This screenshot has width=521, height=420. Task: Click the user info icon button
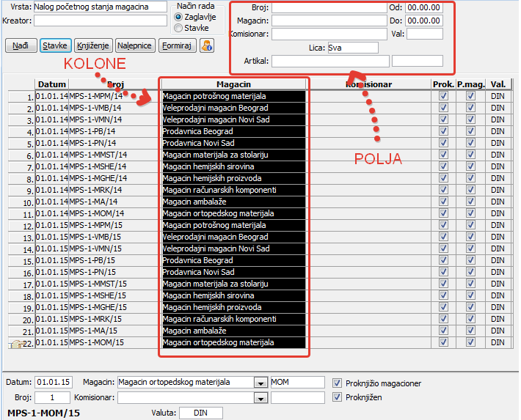pos(206,45)
